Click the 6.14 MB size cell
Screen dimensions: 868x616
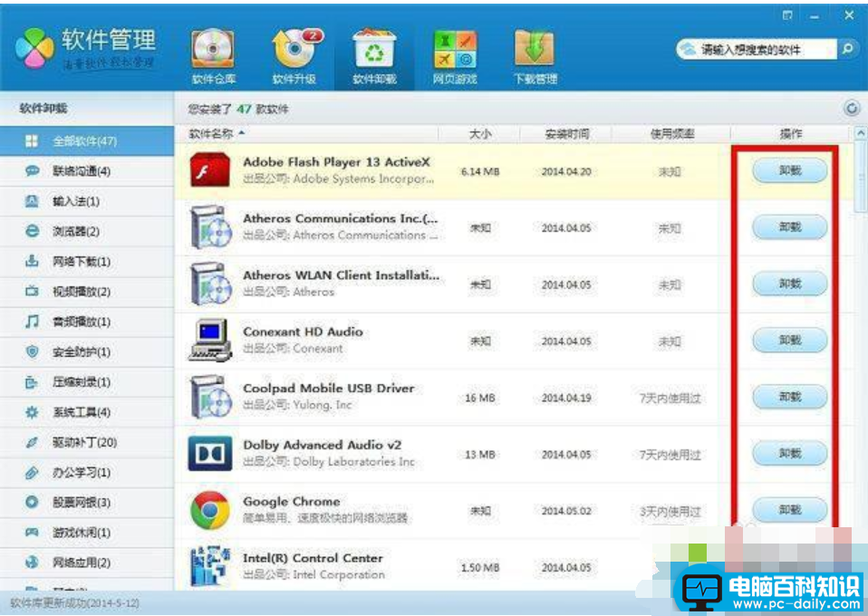pyautogui.click(x=480, y=171)
